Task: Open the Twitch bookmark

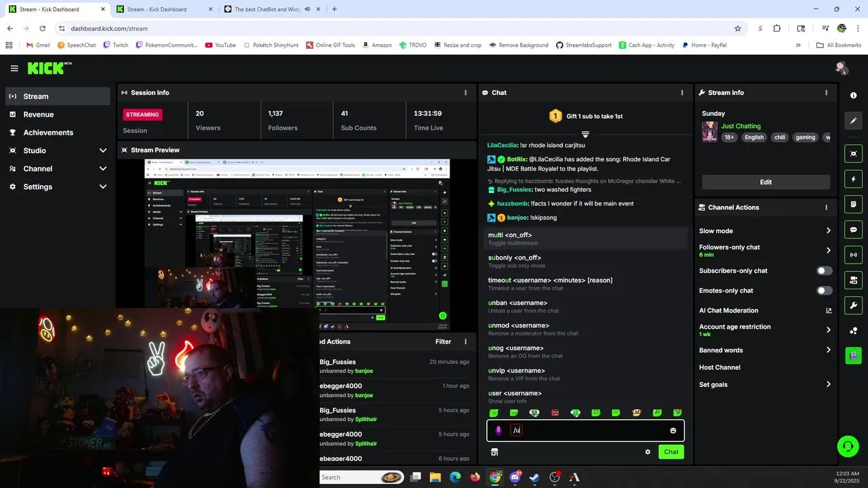Action: [115, 45]
